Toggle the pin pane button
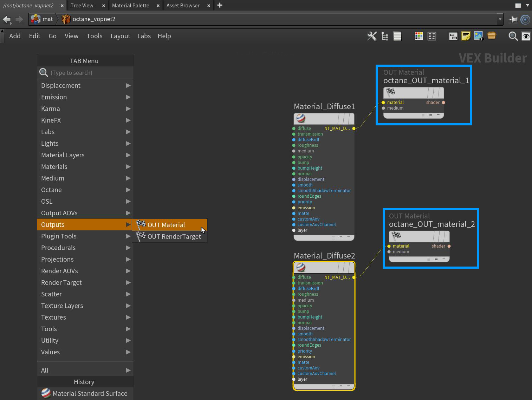Viewport: 532px width, 400px height. 513,19
